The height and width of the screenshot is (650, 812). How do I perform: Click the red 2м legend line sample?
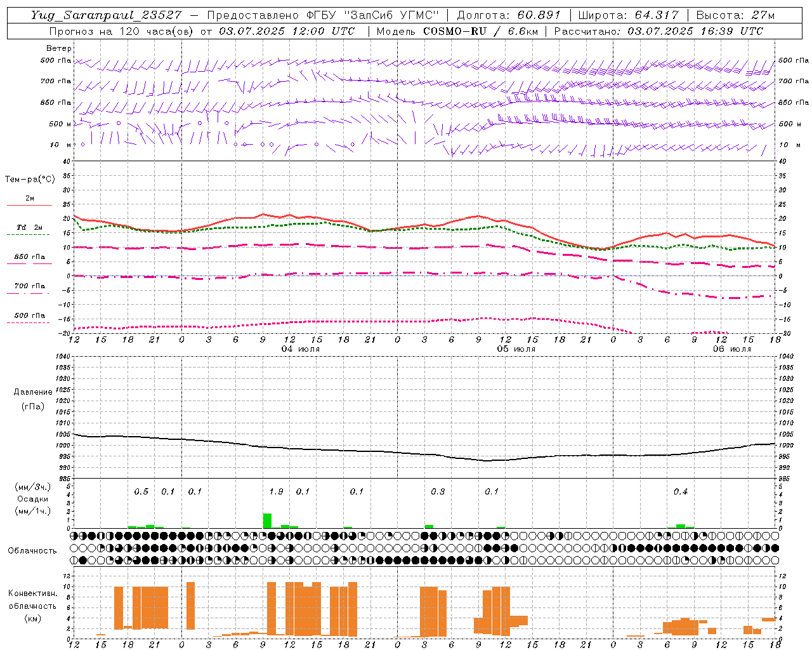click(x=29, y=205)
